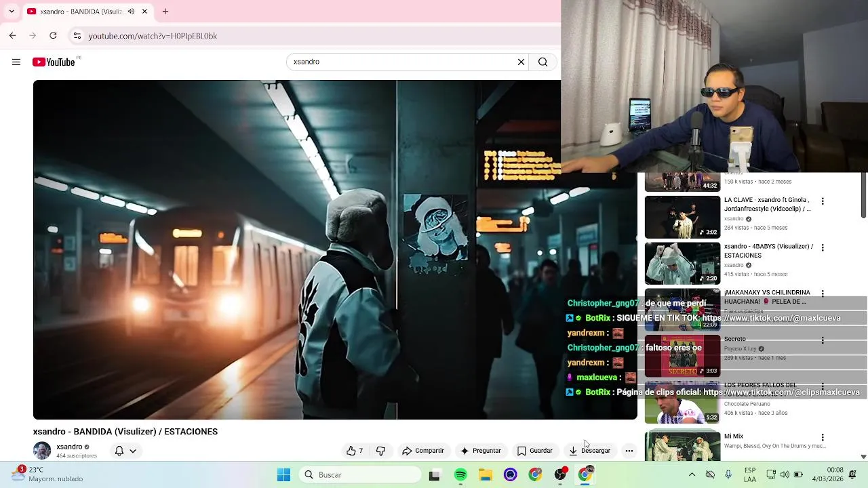
Task: Open the Chrome tab search dropdown
Action: click(12, 12)
